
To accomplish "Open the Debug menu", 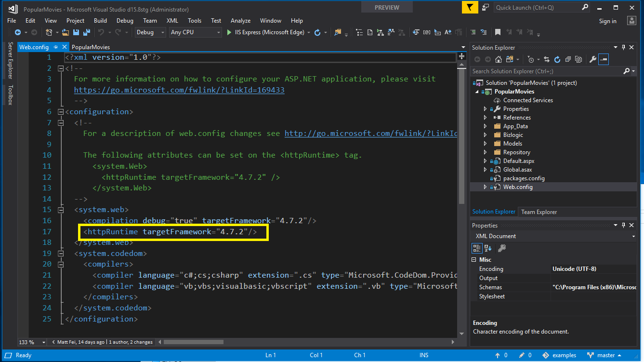I will click(125, 20).
